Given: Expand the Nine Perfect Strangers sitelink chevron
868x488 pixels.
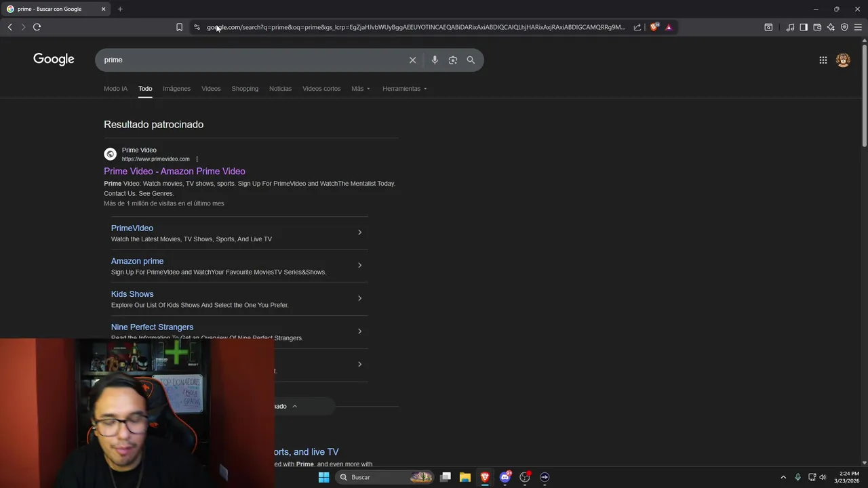Looking at the screenshot, I should coord(359,331).
